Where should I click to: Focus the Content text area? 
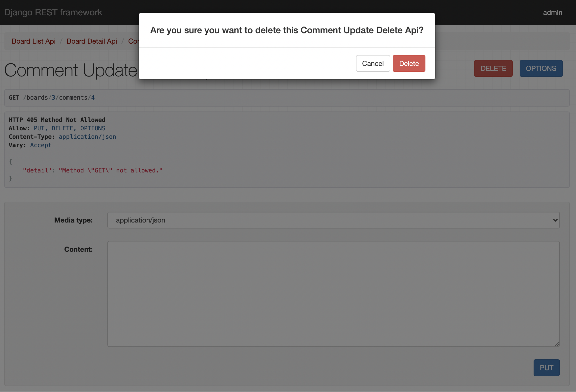(333, 294)
